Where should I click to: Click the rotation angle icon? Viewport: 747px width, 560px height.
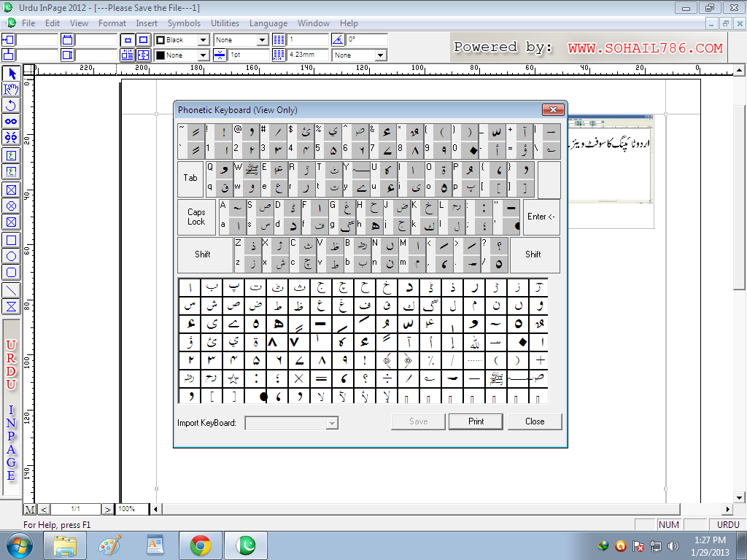pyautogui.click(x=337, y=40)
